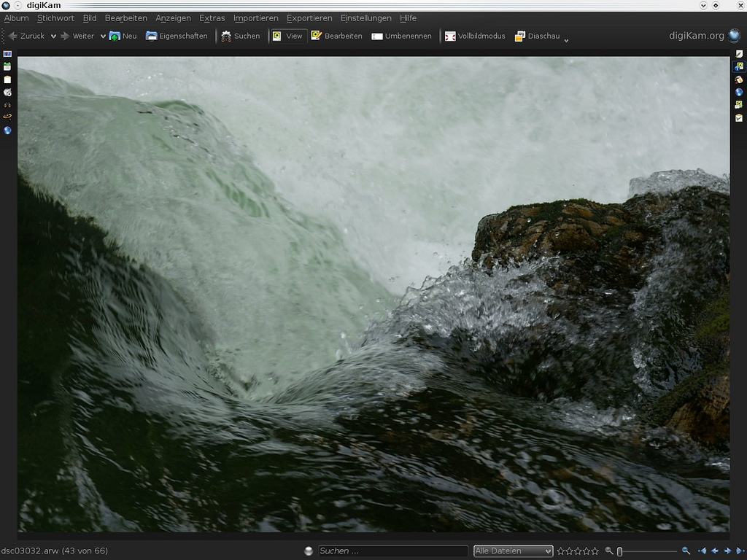Click the zoom in magnifier icon
The image size is (747, 560).
click(686, 551)
